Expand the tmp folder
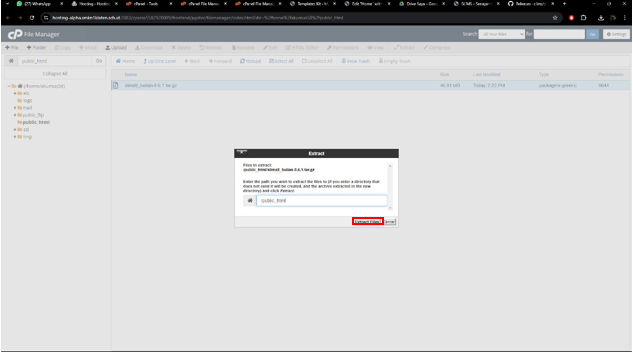Screen dimensions: 633x360 pos(15,137)
